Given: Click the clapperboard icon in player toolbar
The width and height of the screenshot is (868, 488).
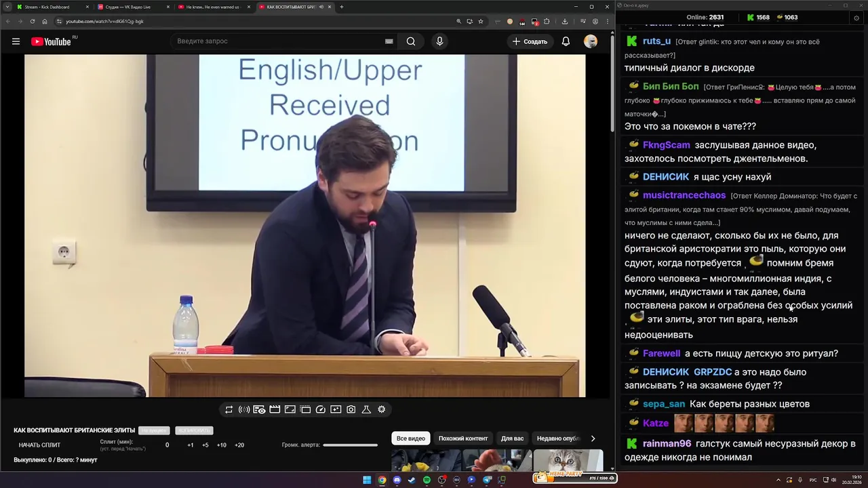Looking at the screenshot, I should pos(275,409).
